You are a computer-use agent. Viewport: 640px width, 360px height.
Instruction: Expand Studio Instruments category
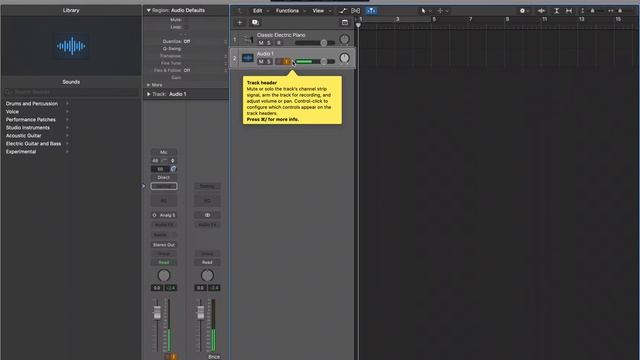[x=67, y=128]
